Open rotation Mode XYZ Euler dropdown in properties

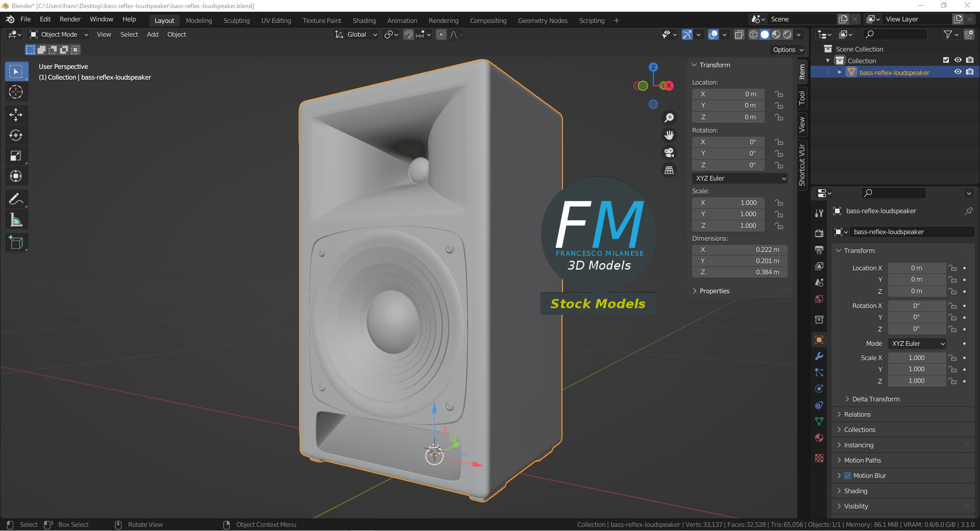point(917,343)
